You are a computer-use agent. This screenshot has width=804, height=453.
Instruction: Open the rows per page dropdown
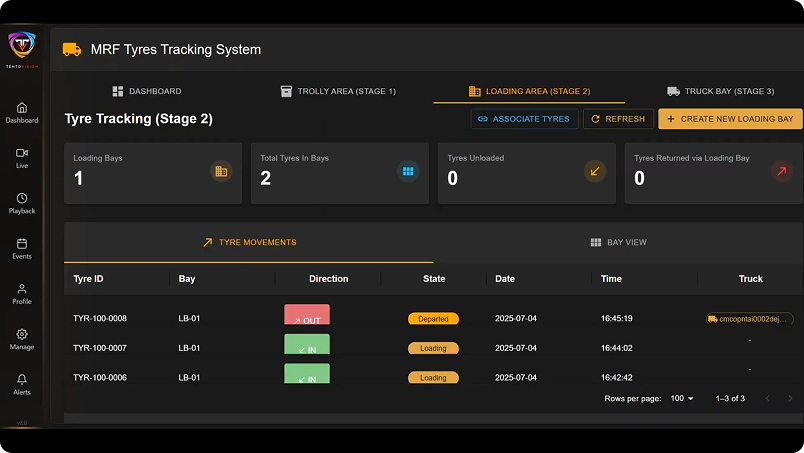click(x=682, y=398)
